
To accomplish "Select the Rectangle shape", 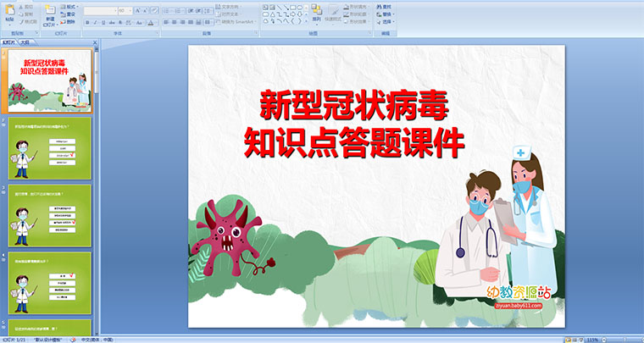I will pyautogui.click(x=293, y=8).
